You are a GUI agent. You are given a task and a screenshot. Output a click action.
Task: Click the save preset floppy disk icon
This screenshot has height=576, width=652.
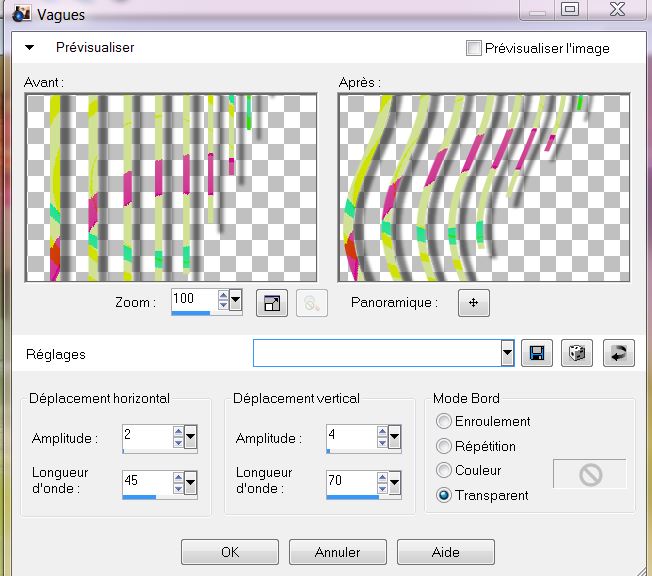pos(537,353)
